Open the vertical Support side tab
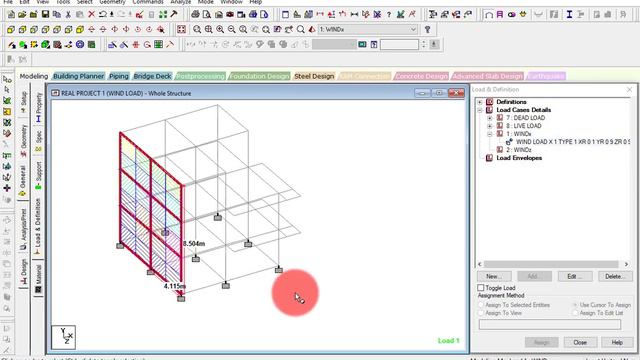Viewport: 640px width, 360px height. pos(38,176)
